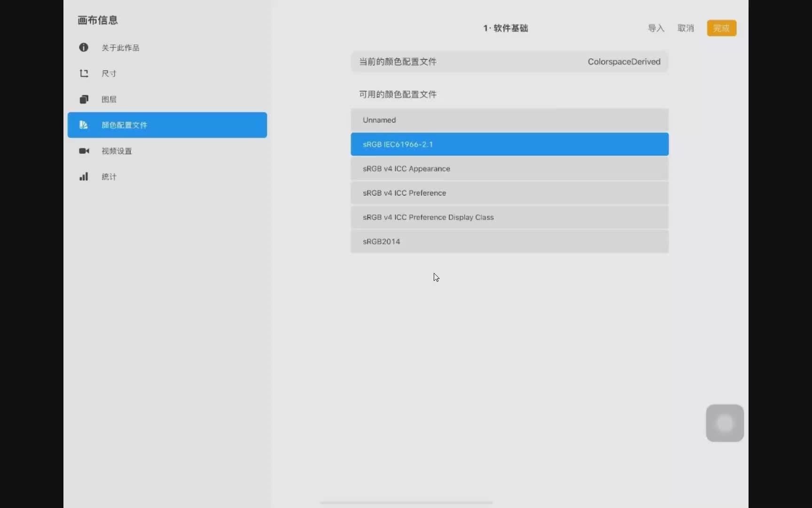Click the 导入 button
This screenshot has width=812, height=508.
click(656, 28)
